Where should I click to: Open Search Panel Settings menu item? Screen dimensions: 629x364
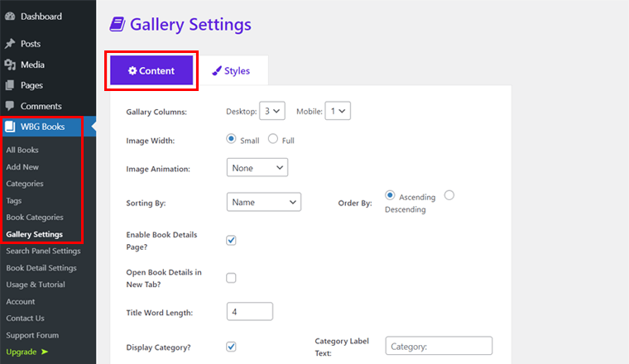43,251
